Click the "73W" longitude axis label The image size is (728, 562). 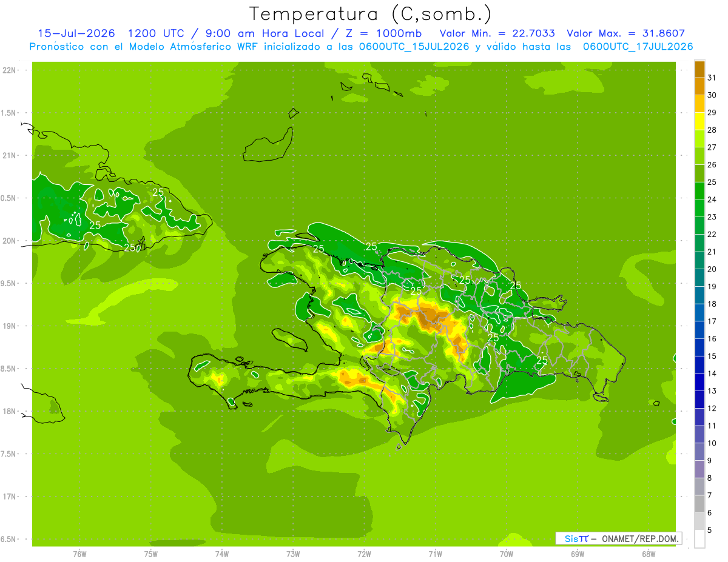pyautogui.click(x=293, y=554)
